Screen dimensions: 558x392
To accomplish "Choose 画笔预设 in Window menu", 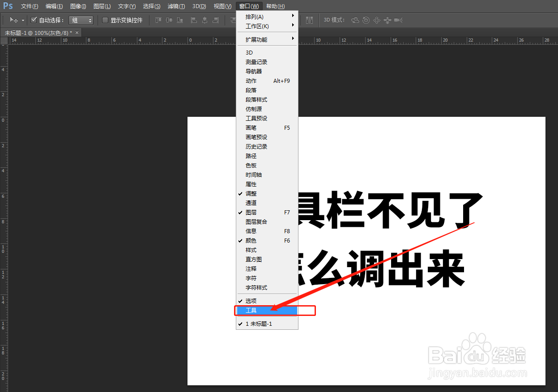I will point(267,137).
